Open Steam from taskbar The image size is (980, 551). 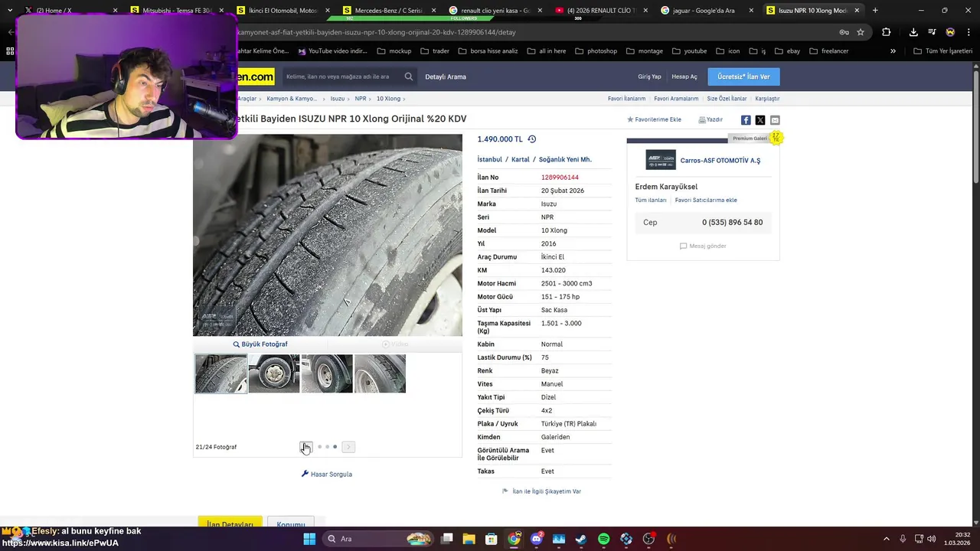click(581, 539)
